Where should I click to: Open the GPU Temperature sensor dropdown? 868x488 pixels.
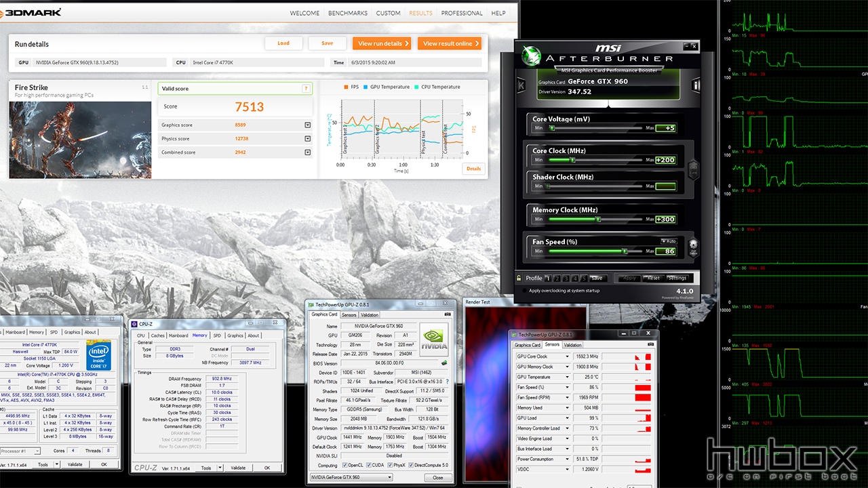point(567,377)
